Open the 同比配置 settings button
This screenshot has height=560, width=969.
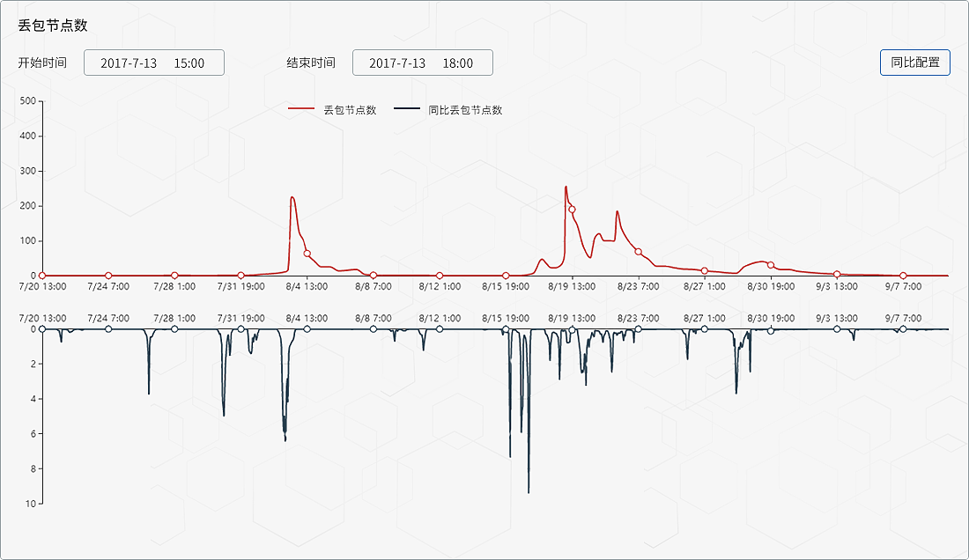[917, 63]
